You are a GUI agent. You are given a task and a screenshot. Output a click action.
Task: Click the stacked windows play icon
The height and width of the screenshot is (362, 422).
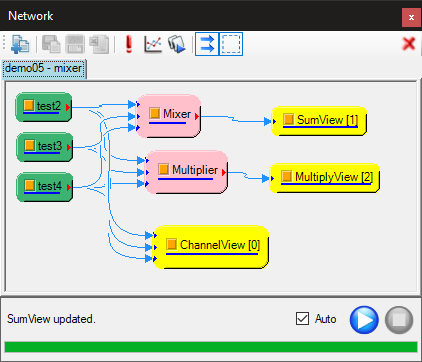coord(176,44)
